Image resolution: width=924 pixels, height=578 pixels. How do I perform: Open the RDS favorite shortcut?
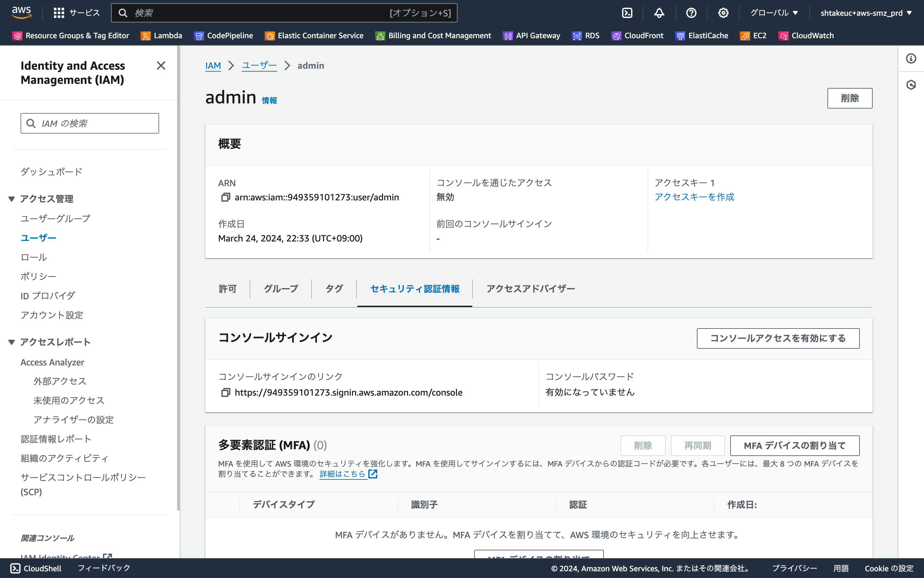pyautogui.click(x=586, y=36)
